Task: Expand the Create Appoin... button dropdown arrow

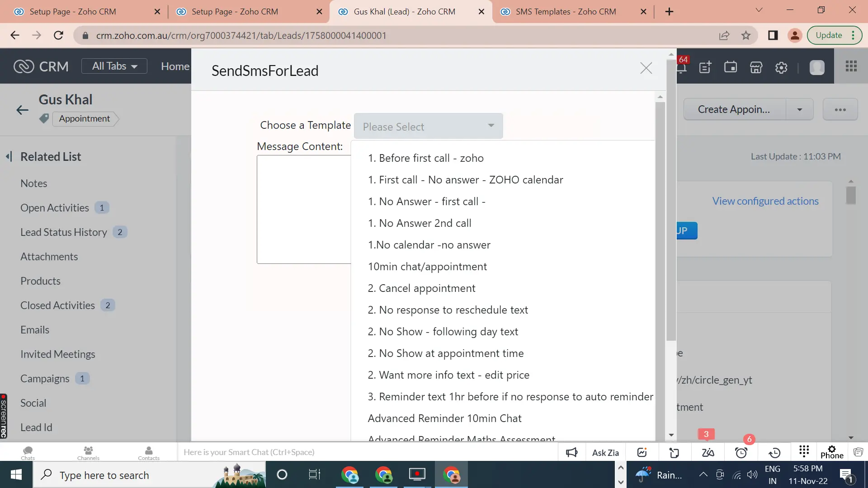Action: pyautogui.click(x=800, y=109)
